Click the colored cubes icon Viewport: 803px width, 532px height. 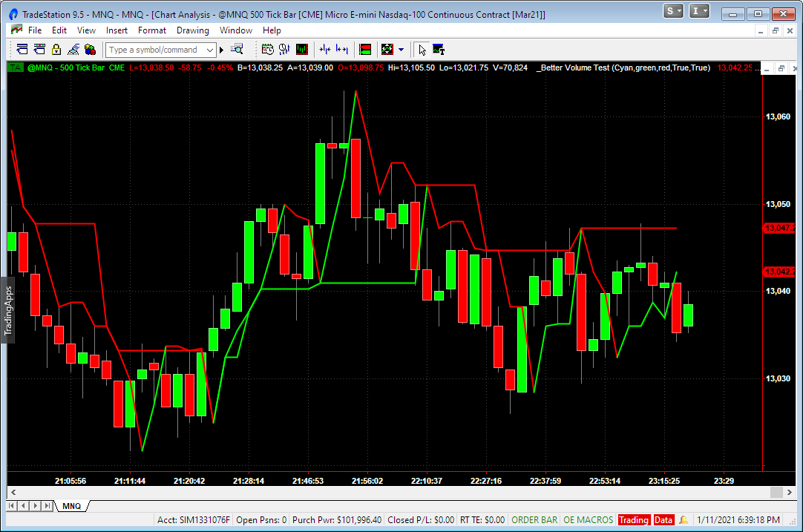tap(90, 50)
